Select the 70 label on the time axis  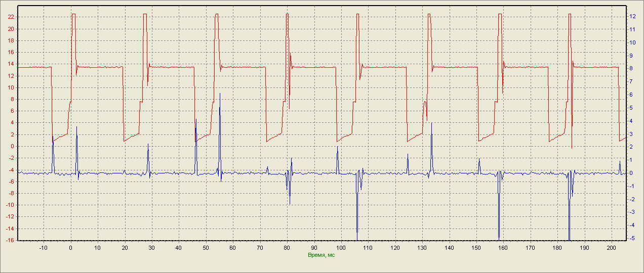pos(260,248)
